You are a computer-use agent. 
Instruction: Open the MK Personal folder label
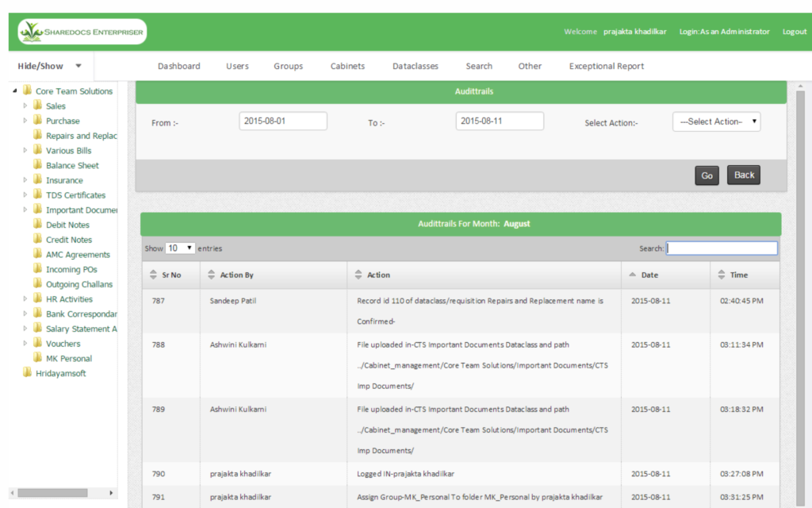(x=69, y=359)
